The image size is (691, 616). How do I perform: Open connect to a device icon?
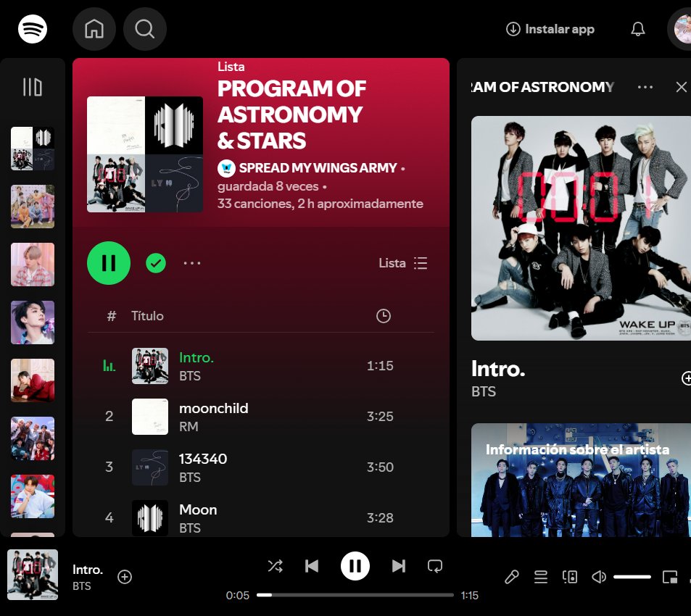click(570, 577)
